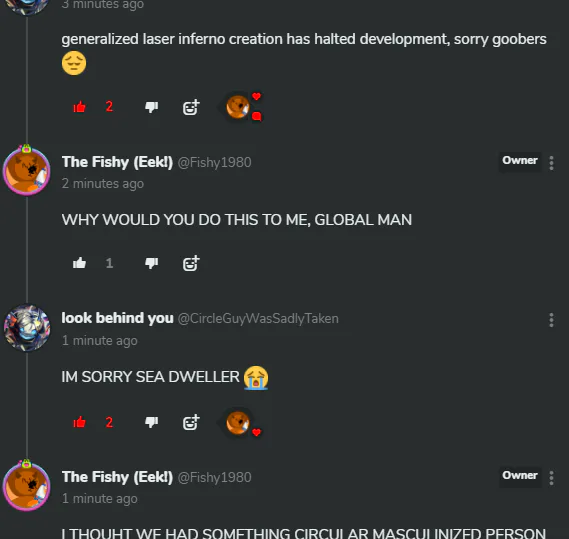Click the Owner badge on Fishy's first reply
569x539 pixels.
pos(520,160)
